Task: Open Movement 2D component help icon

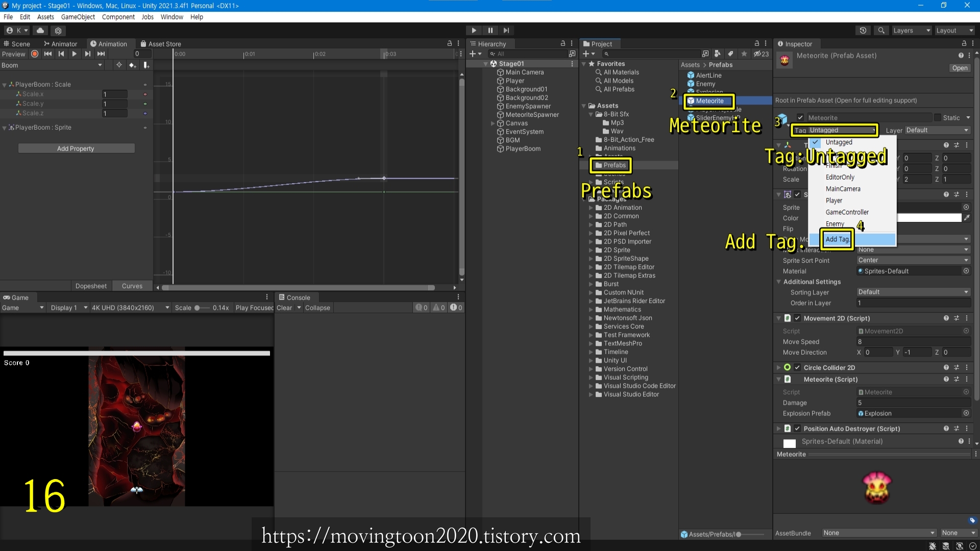Action: point(946,318)
